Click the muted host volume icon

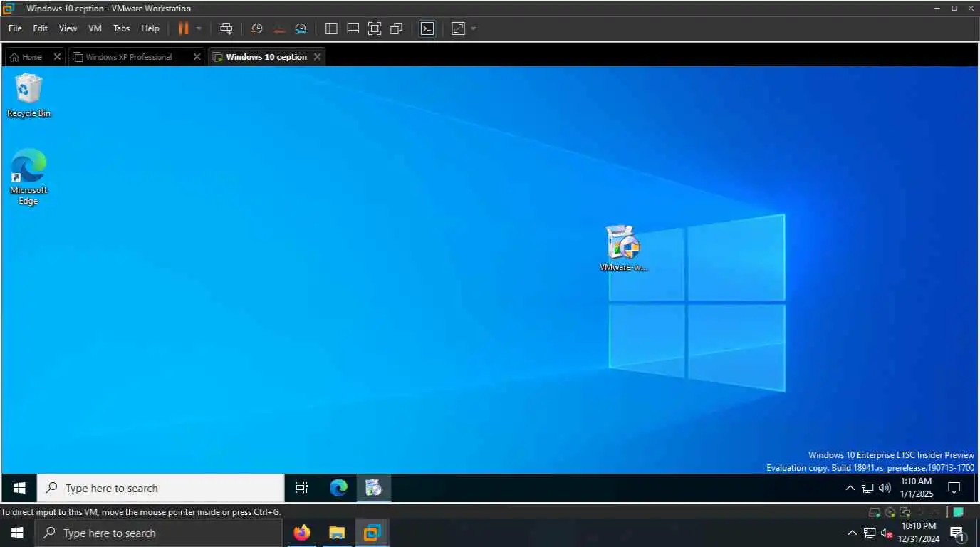coord(887,533)
